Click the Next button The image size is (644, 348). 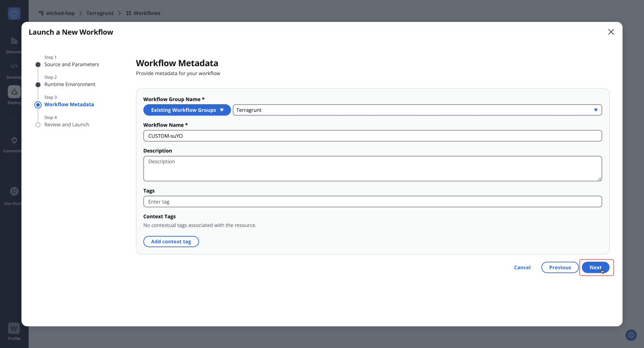pos(595,267)
